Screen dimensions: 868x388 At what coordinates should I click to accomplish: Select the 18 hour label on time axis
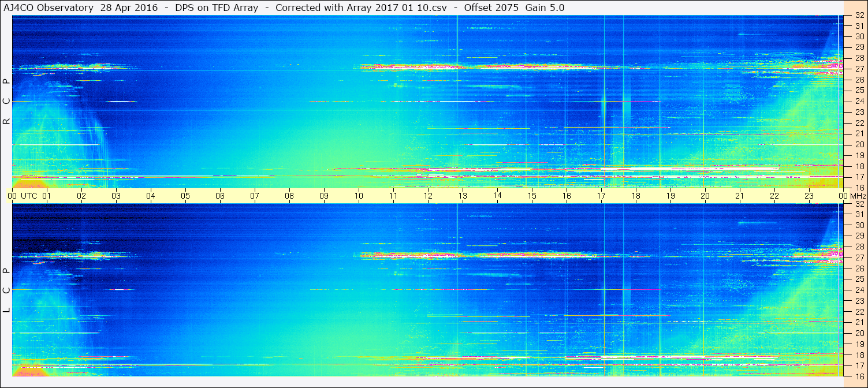point(635,196)
